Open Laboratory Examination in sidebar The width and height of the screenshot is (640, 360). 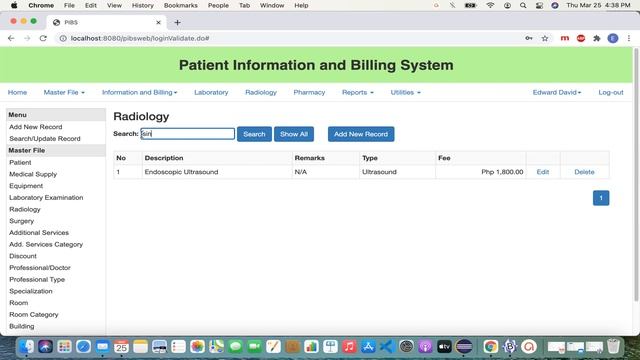[x=46, y=198]
